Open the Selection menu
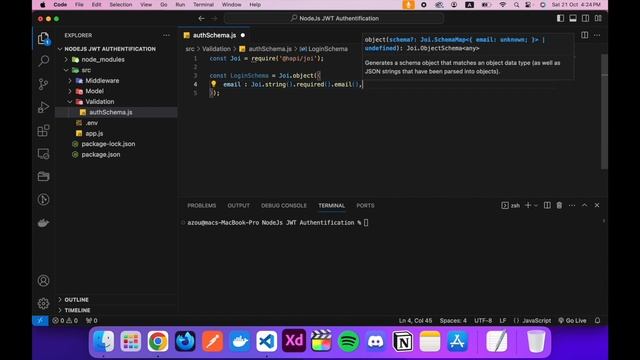The height and width of the screenshot is (360, 640). point(120,4)
